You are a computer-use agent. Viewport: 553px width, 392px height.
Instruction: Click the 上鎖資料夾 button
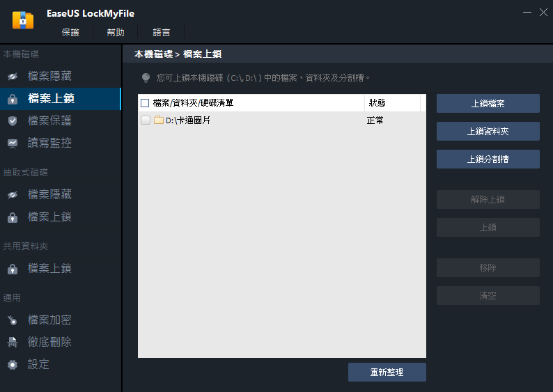click(488, 131)
